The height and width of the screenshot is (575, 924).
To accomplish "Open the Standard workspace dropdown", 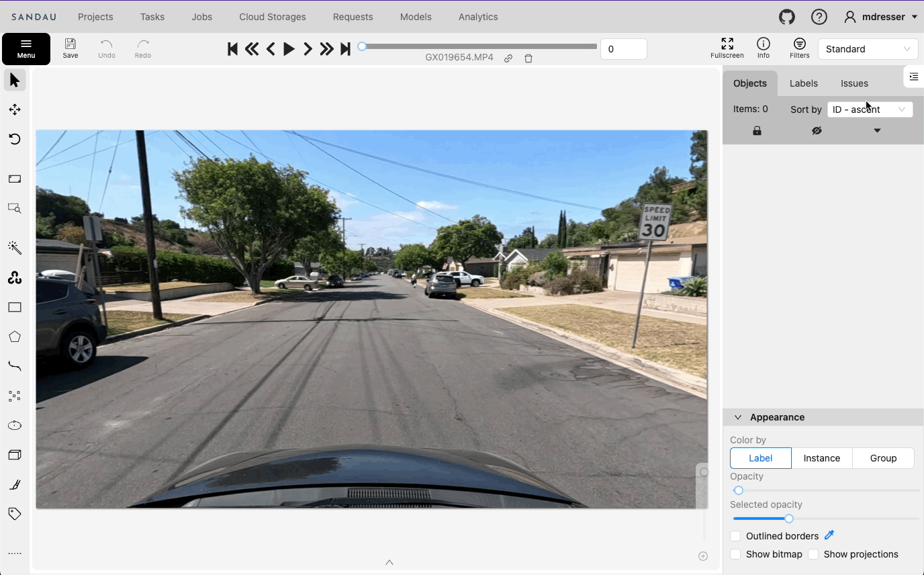I will (x=868, y=49).
